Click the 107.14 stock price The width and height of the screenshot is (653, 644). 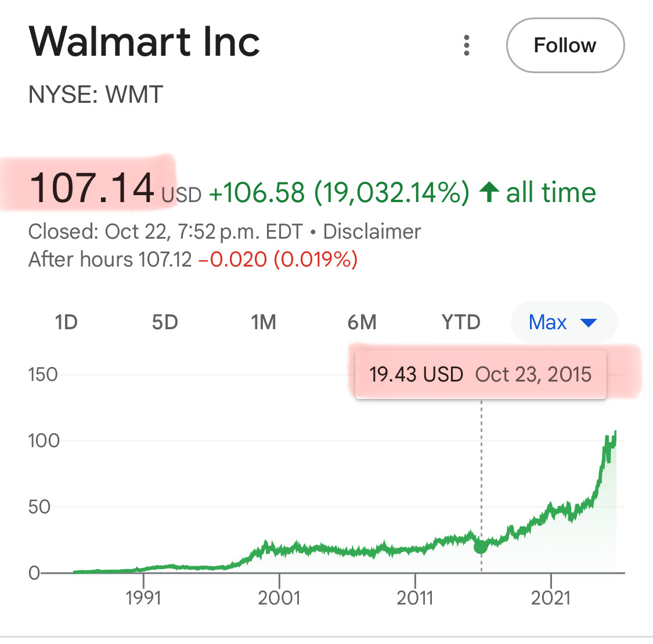(x=92, y=188)
